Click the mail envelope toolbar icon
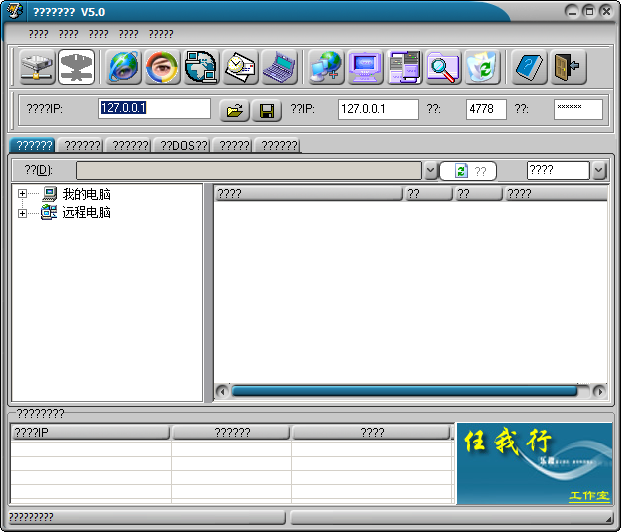 pos(241,67)
